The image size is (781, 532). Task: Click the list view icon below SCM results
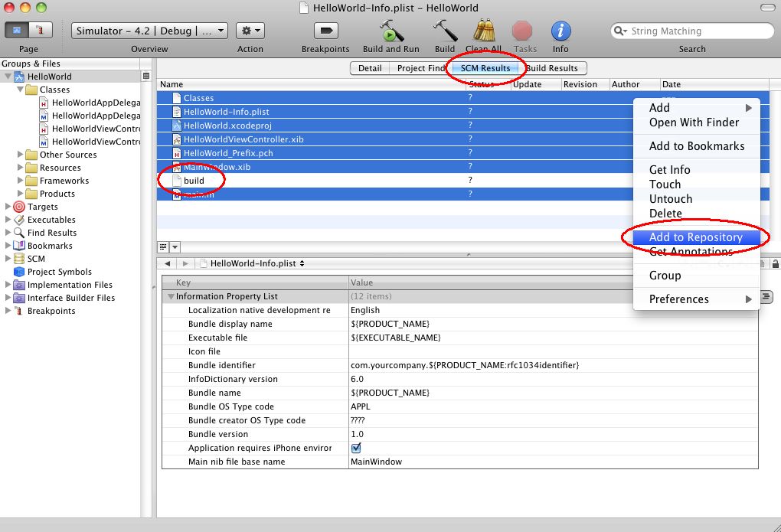pyautogui.click(x=163, y=246)
